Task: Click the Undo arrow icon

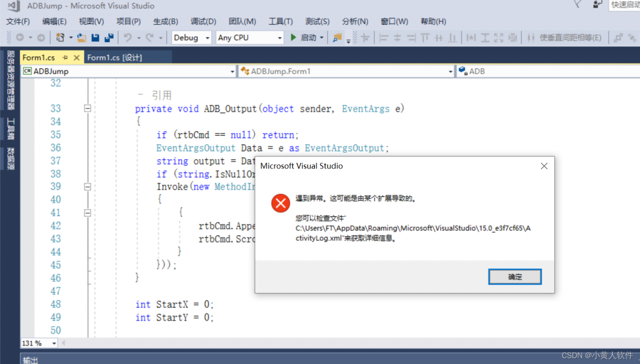Action: (127, 37)
